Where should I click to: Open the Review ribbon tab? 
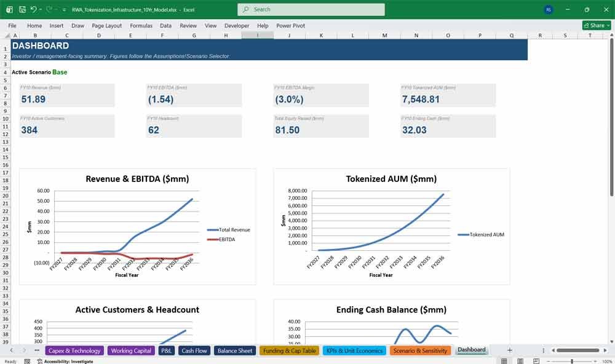click(188, 25)
